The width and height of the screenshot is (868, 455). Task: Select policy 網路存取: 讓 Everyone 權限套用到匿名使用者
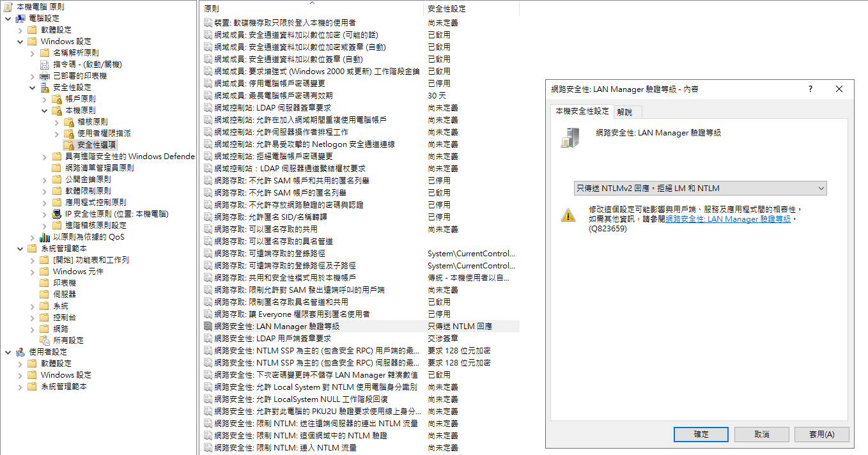(291, 314)
